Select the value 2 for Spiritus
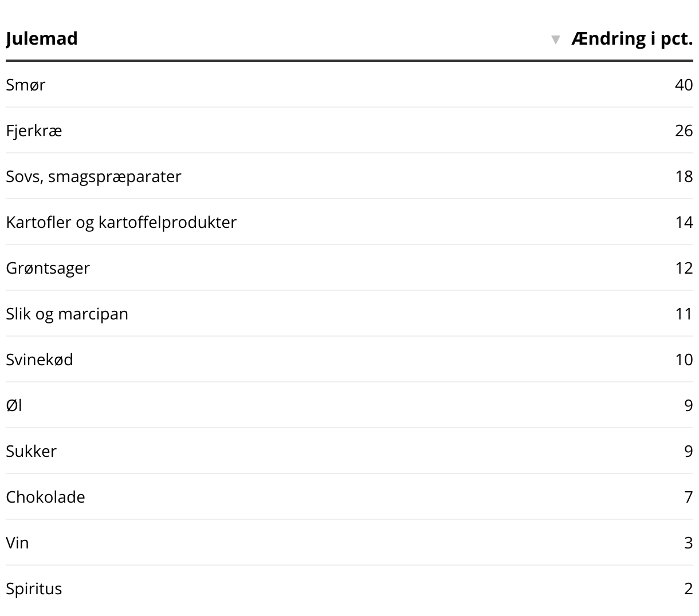 (688, 589)
